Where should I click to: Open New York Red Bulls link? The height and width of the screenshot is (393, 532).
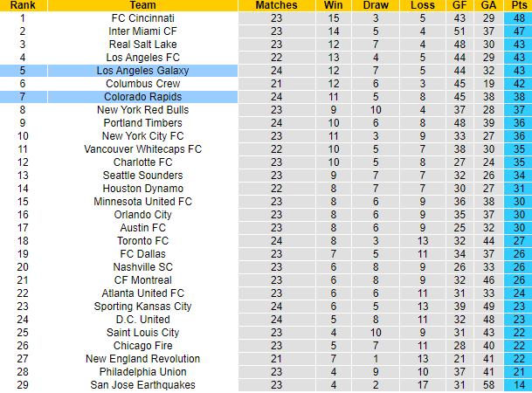pyautogui.click(x=142, y=109)
